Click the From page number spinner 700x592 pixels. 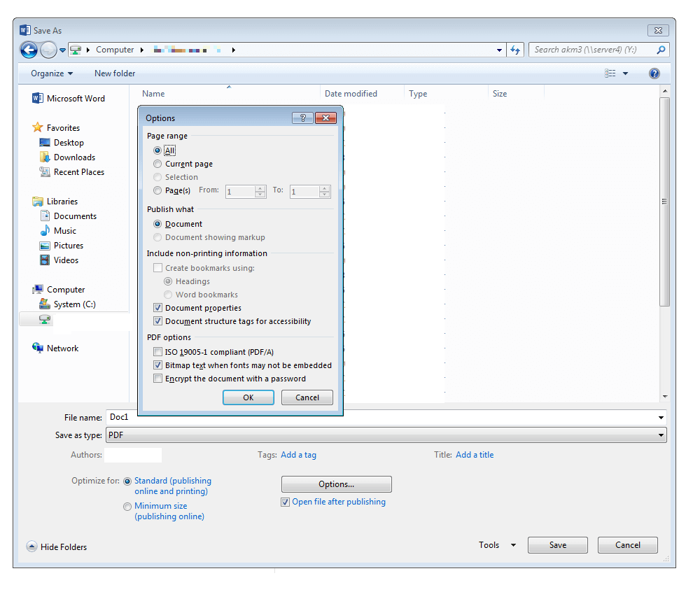pyautogui.click(x=260, y=191)
